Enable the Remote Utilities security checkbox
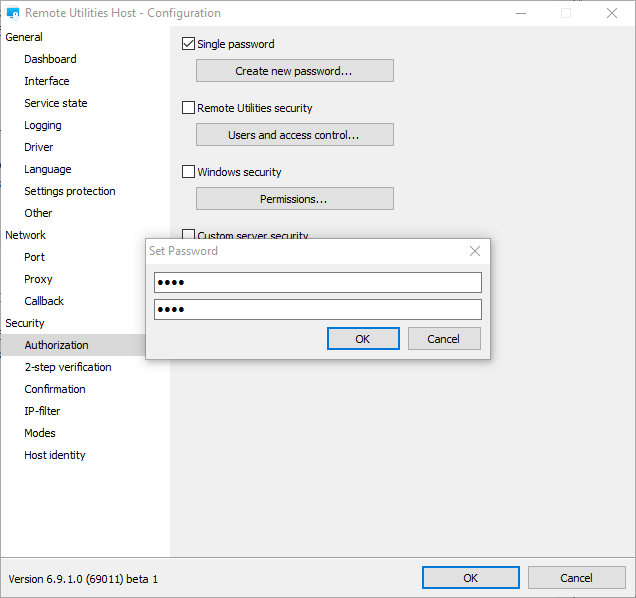Image resolution: width=636 pixels, height=598 pixels. pyautogui.click(x=188, y=108)
